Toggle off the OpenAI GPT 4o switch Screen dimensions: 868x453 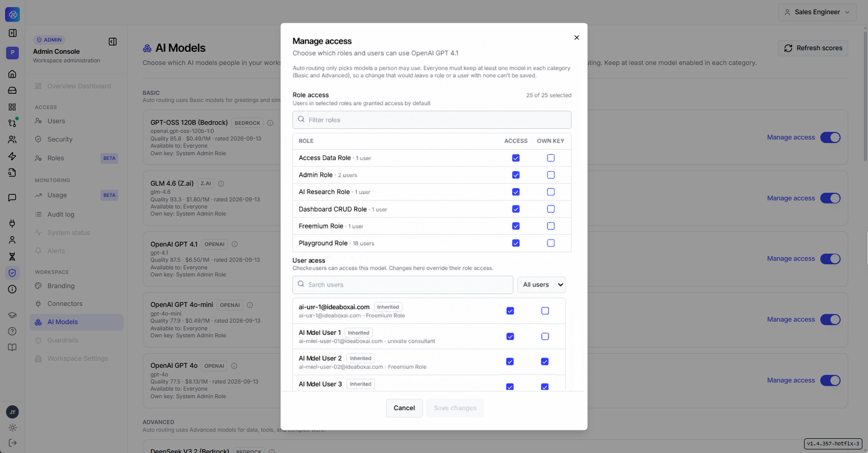[830, 380]
